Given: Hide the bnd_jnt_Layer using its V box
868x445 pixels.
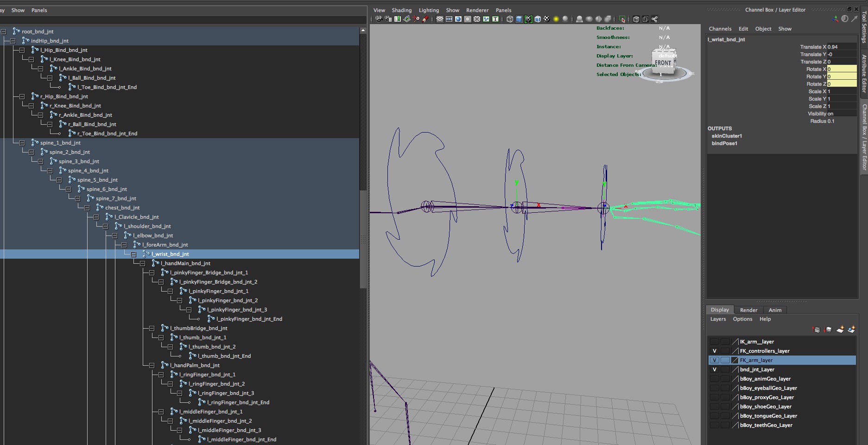Looking at the screenshot, I should tap(714, 369).
